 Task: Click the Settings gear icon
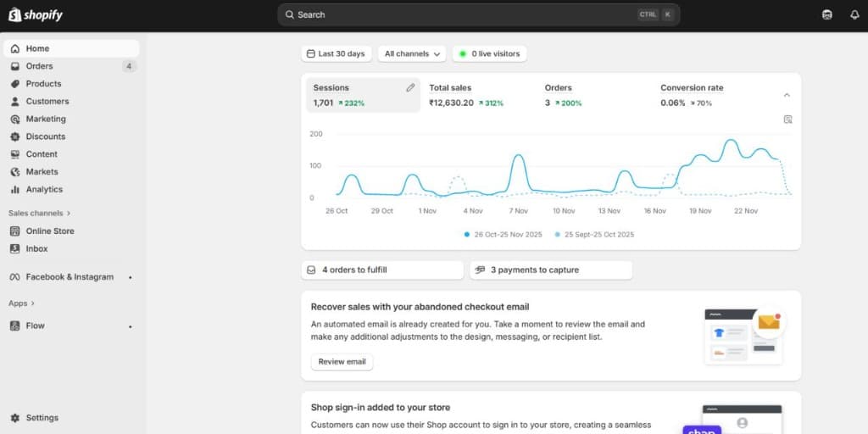click(15, 418)
